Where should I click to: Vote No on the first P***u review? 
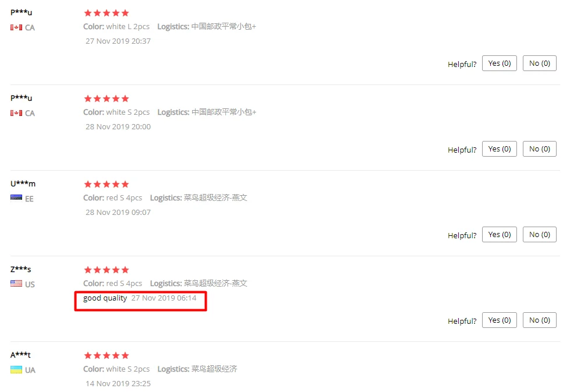pos(539,63)
